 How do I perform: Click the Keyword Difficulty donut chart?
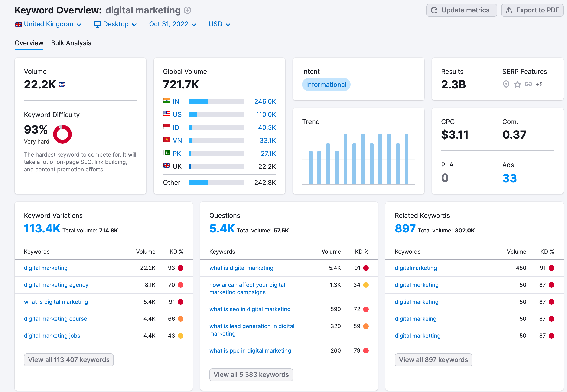point(62,134)
